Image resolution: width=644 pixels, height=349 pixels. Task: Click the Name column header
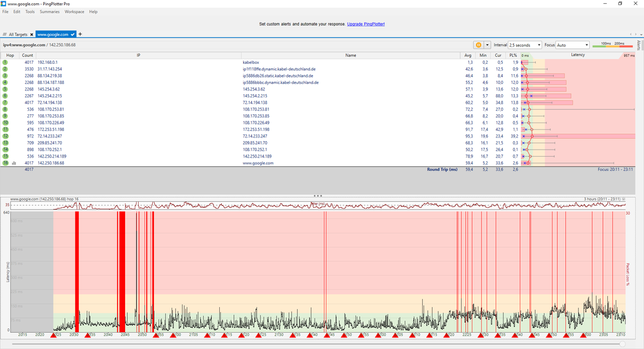point(351,55)
